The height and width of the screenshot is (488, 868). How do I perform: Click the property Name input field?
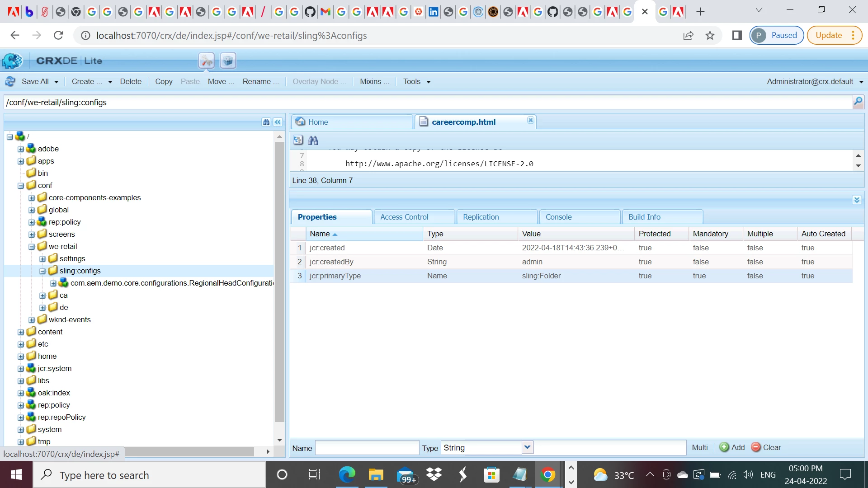click(x=367, y=448)
